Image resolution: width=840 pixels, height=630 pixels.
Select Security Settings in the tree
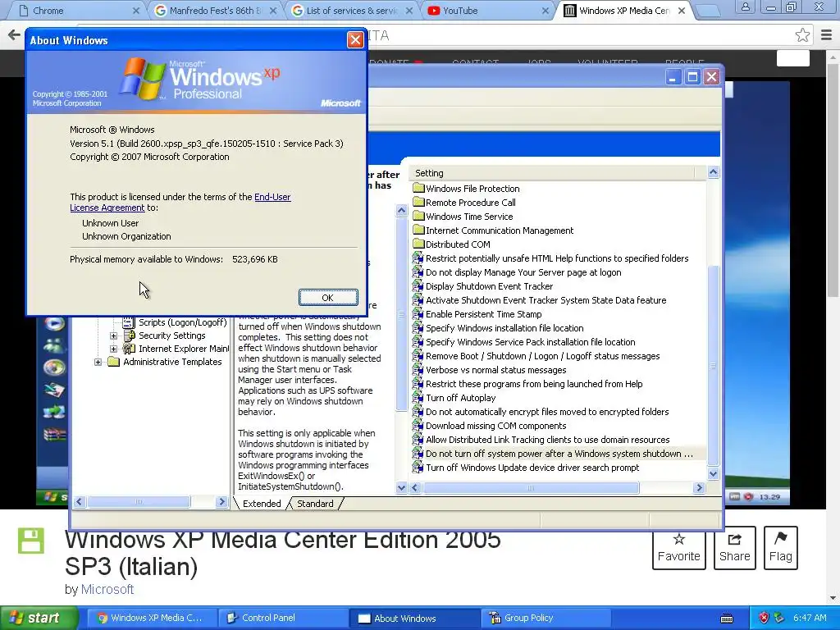(172, 336)
